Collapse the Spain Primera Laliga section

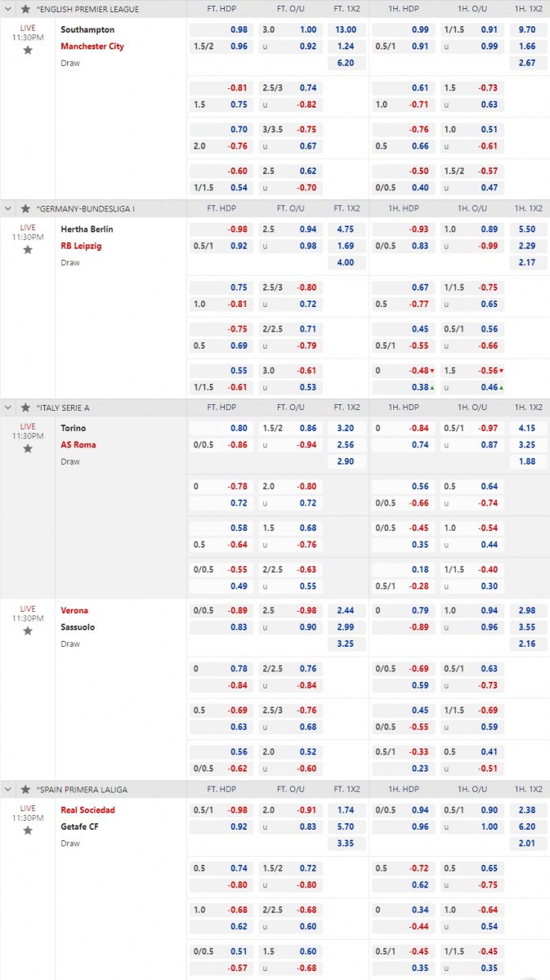tap(9, 790)
